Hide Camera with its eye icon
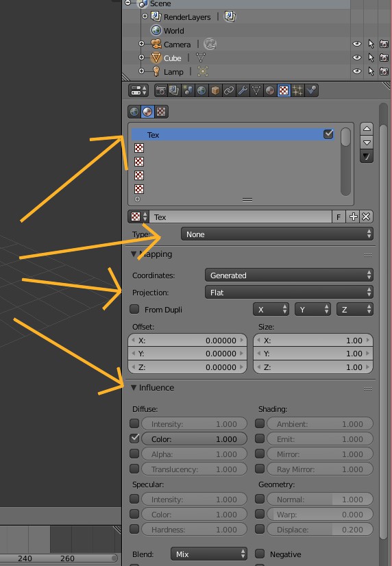 click(x=357, y=44)
